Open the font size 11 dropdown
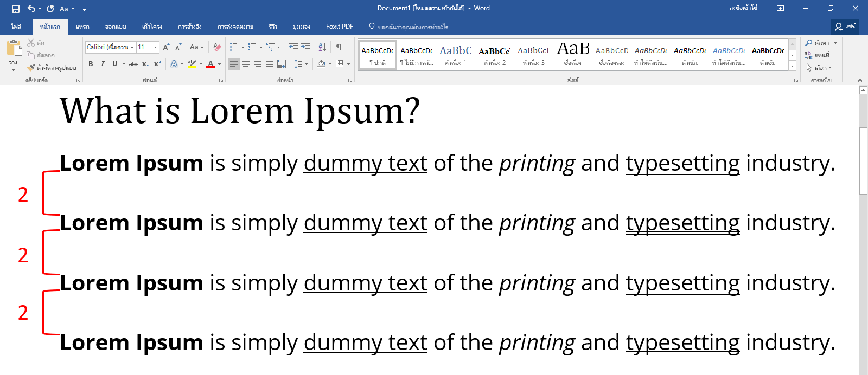868x375 pixels. (148, 47)
